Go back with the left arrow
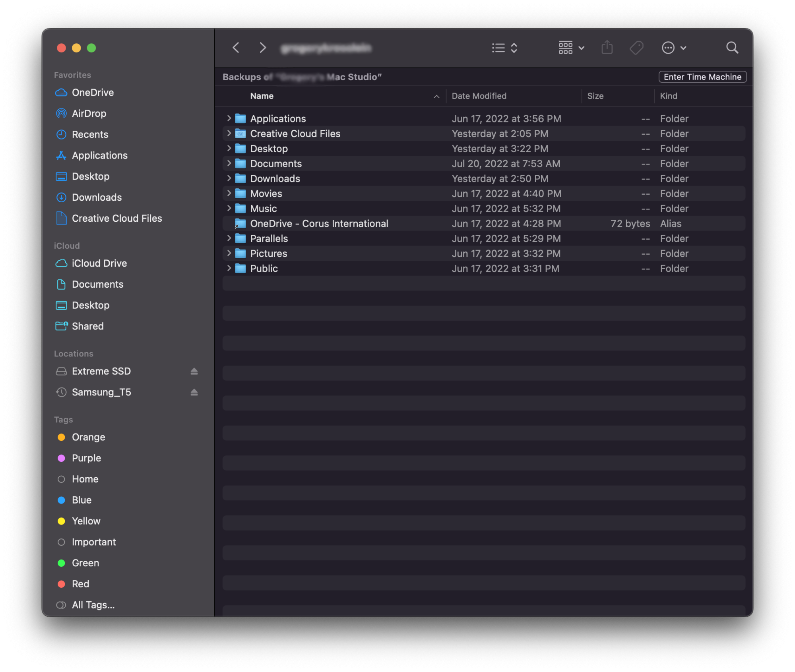 point(236,48)
